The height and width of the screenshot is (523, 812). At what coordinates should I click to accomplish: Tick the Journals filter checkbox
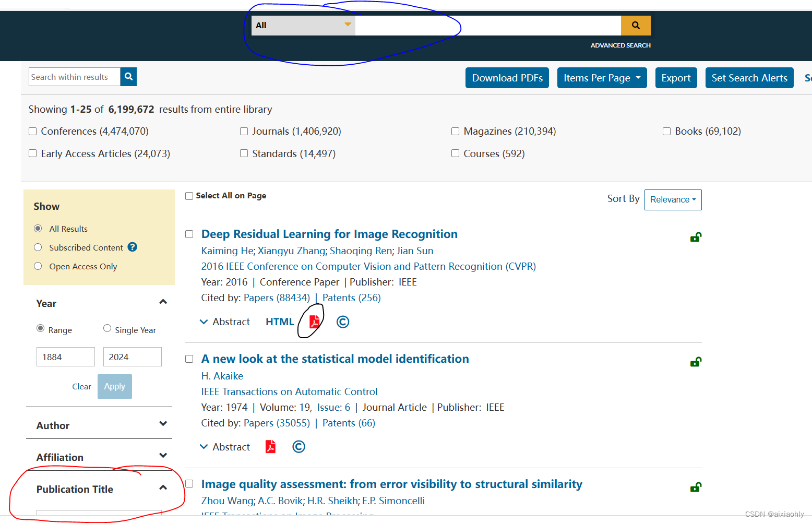tap(244, 131)
